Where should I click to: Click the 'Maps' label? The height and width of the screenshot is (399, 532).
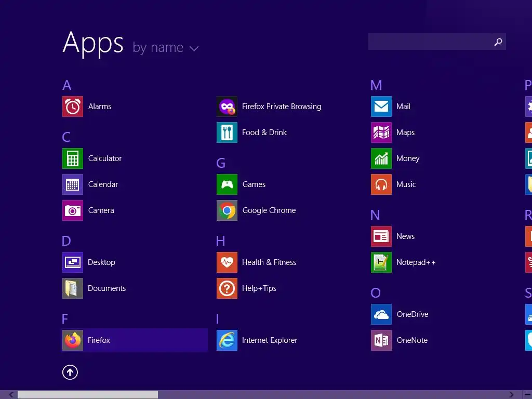pyautogui.click(x=405, y=132)
